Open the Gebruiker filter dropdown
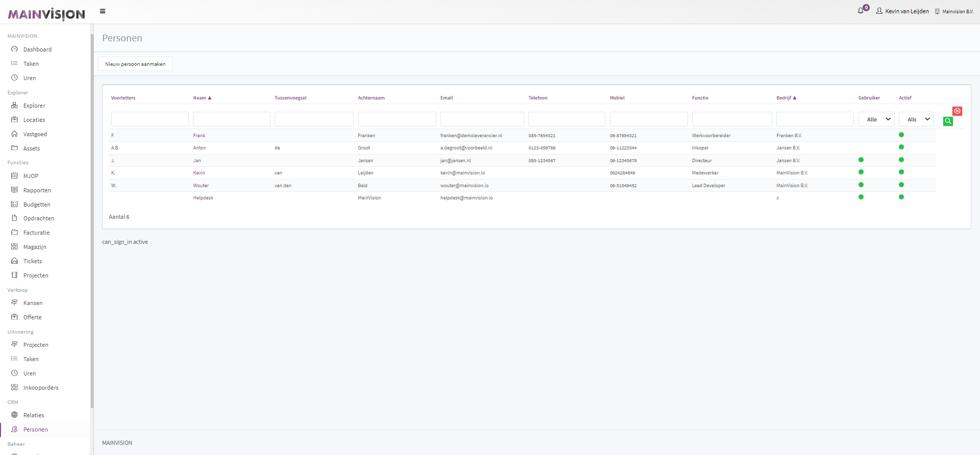Screen dimensions: 980x455 876,119
